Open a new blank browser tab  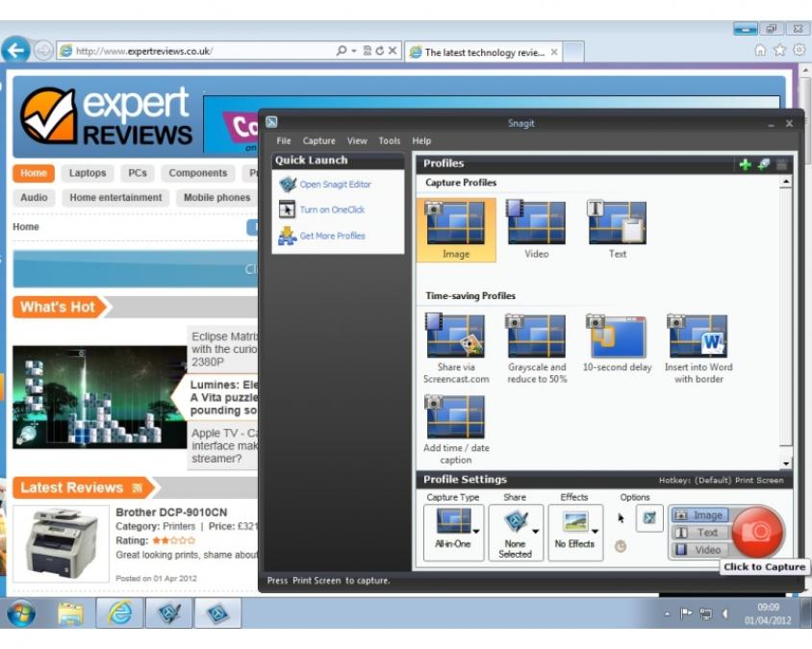point(573,52)
